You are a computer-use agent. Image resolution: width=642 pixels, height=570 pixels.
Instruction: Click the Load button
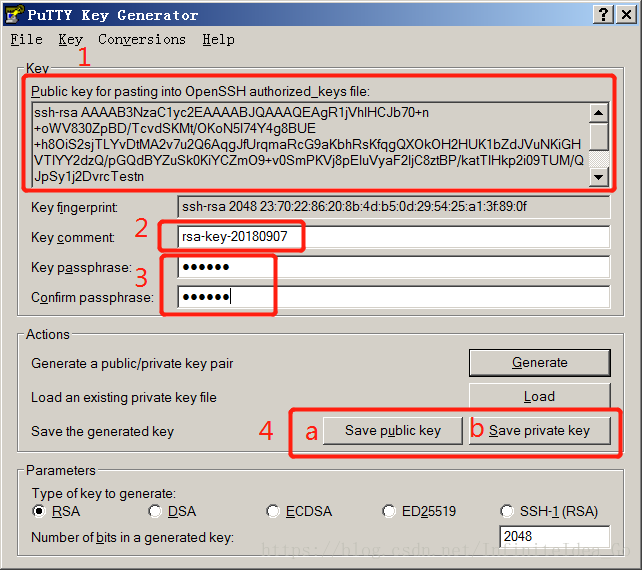point(540,396)
